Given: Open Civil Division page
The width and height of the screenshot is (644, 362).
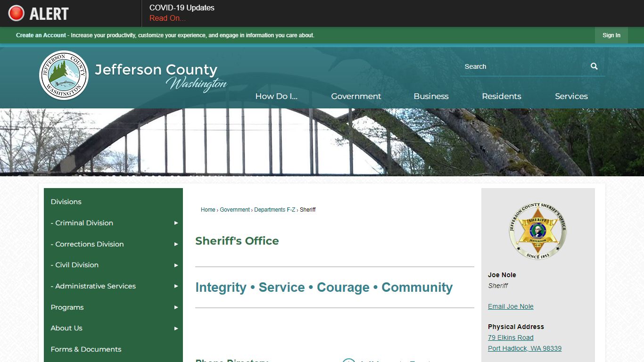Looking at the screenshot, I should (74, 265).
